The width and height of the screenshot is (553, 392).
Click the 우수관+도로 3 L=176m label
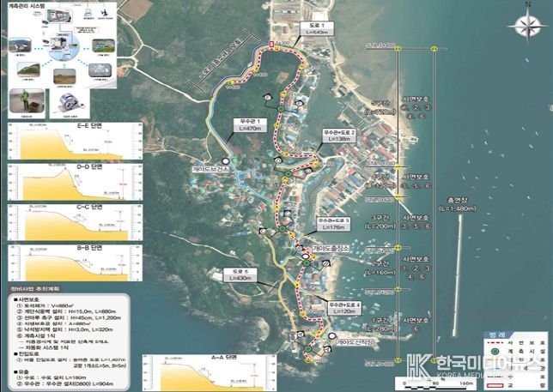coord(337,223)
